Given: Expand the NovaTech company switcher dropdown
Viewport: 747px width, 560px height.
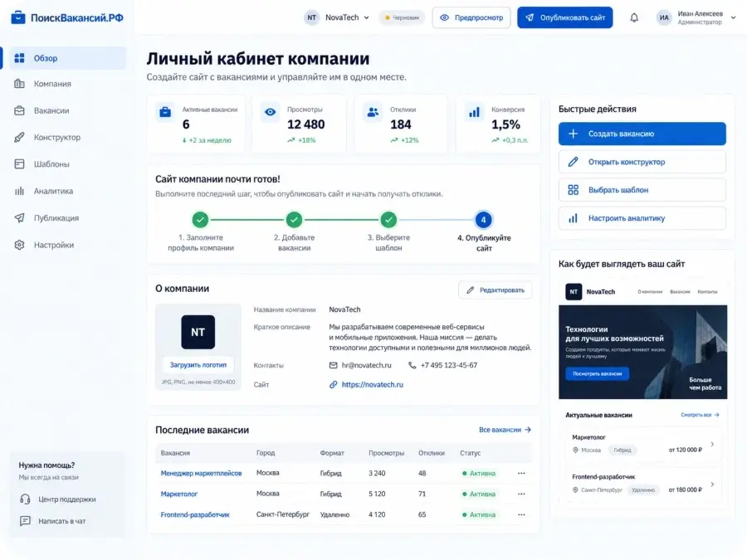Looking at the screenshot, I should [x=366, y=17].
